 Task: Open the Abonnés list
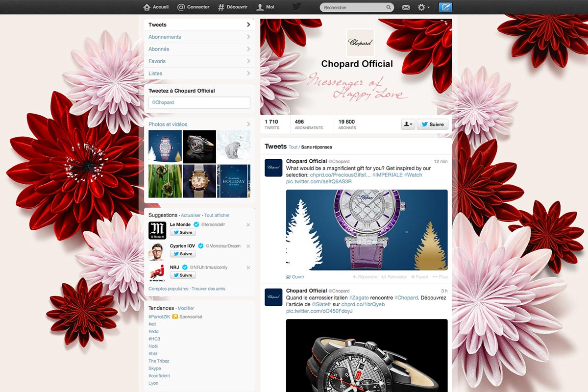199,49
